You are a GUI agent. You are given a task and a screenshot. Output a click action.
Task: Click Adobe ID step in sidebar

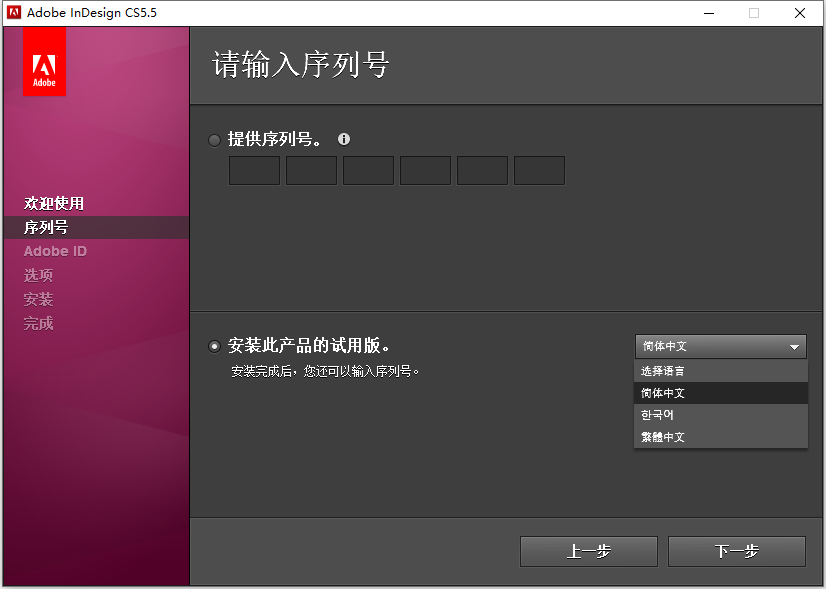[x=55, y=251]
